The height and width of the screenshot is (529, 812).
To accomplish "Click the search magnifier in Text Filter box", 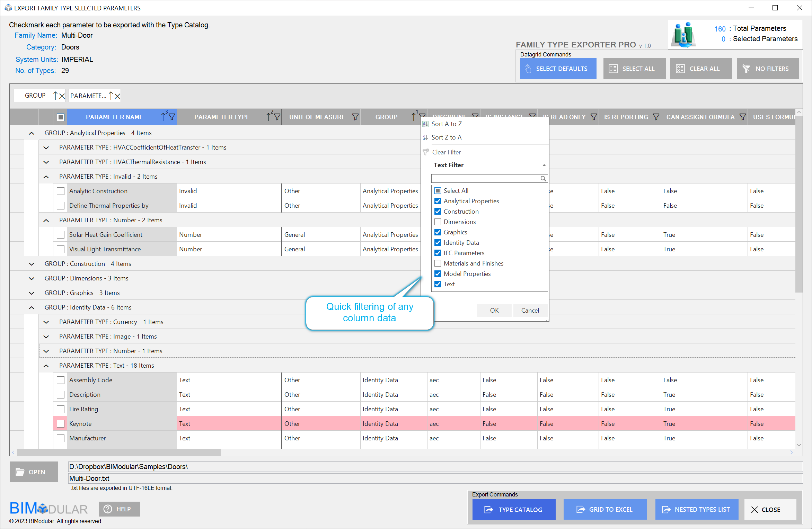I will click(x=543, y=179).
